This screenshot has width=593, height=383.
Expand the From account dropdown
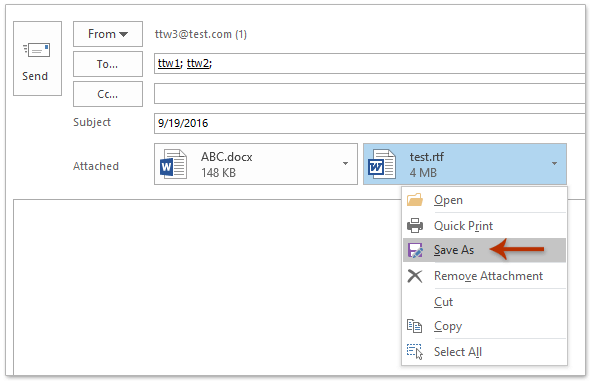pyautogui.click(x=108, y=34)
